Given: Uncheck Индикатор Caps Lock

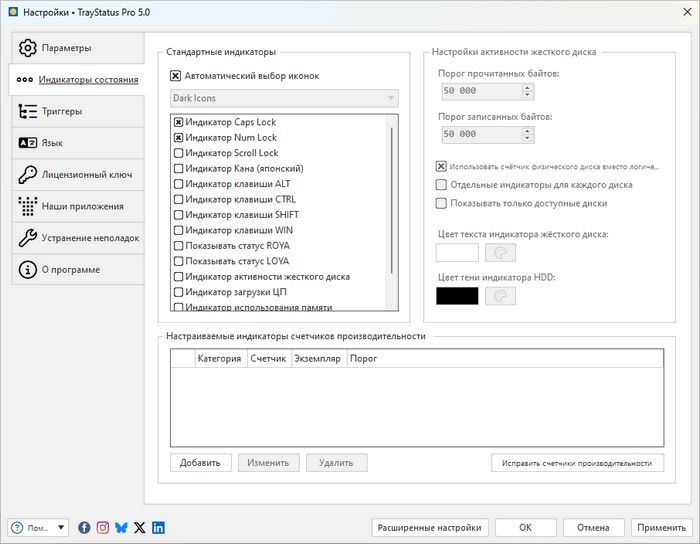Looking at the screenshot, I should click(x=179, y=122).
